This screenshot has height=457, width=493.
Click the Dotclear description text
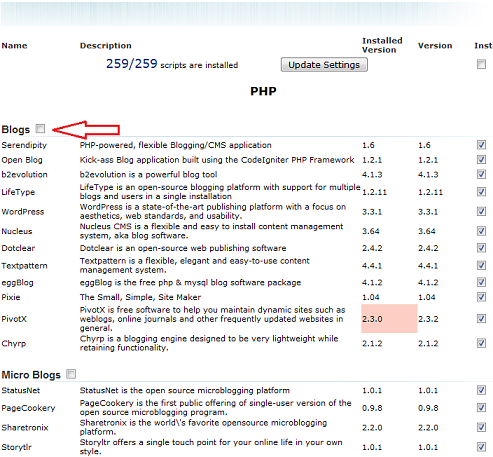click(x=183, y=248)
